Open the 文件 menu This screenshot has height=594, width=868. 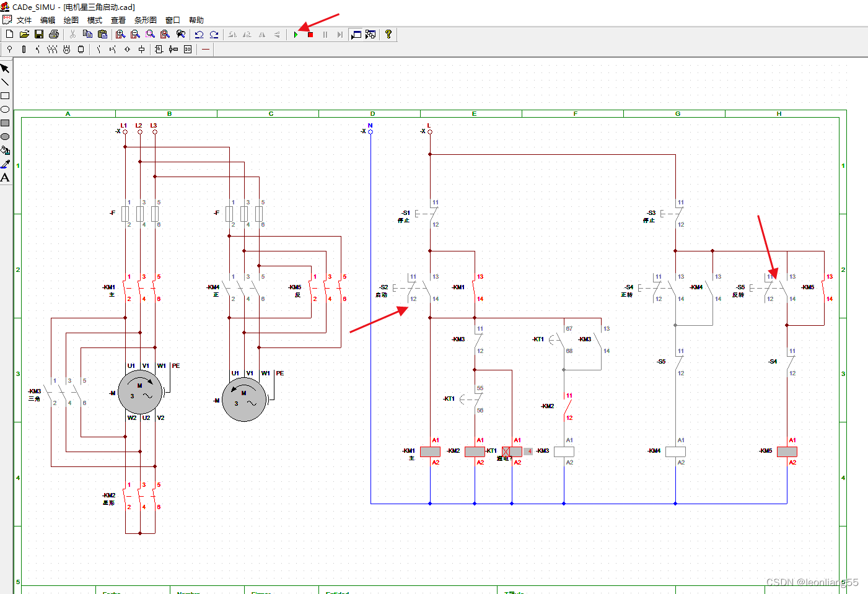tap(24, 20)
